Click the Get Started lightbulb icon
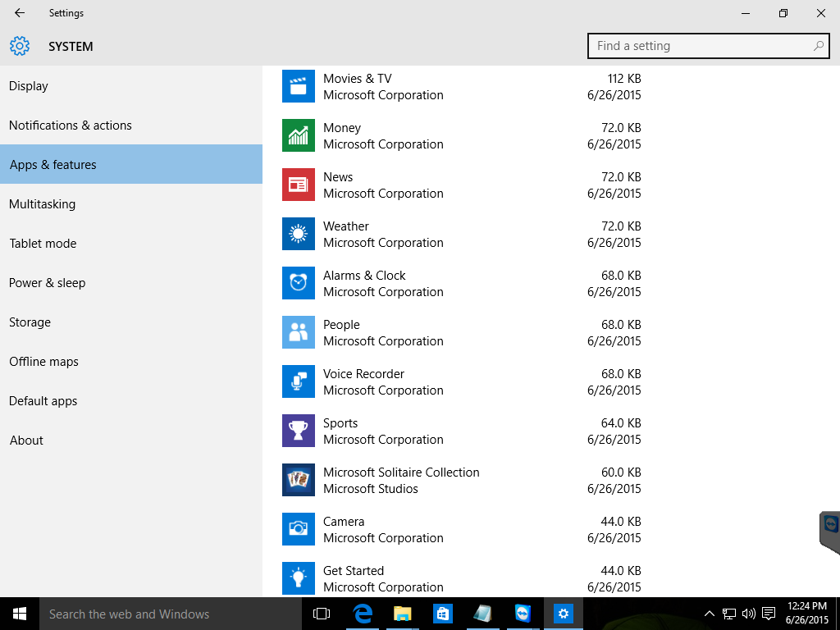 point(299,578)
